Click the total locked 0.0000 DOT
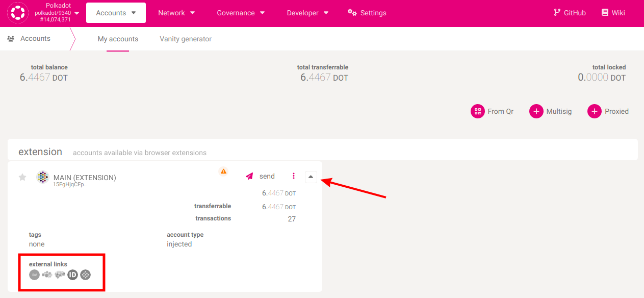Image resolution: width=644 pixels, height=298 pixels. point(602,78)
